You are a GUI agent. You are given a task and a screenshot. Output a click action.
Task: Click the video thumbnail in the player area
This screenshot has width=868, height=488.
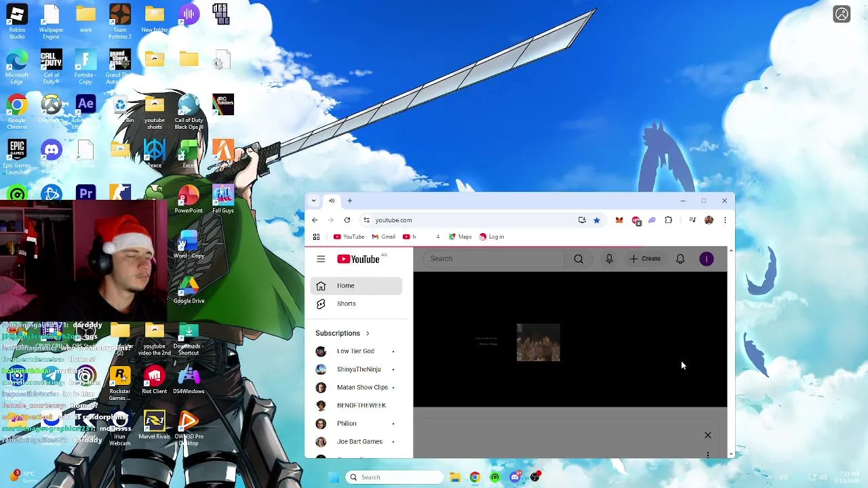[x=538, y=342]
